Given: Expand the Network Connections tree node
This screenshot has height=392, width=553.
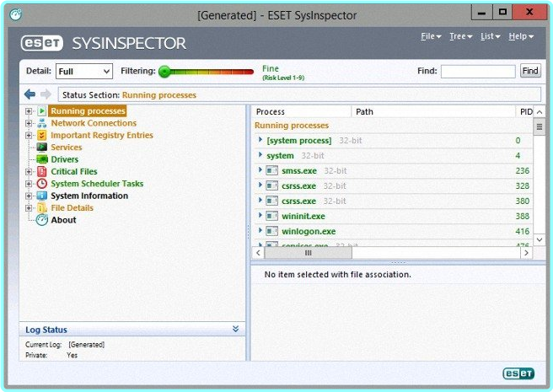Looking at the screenshot, I should coord(29,123).
